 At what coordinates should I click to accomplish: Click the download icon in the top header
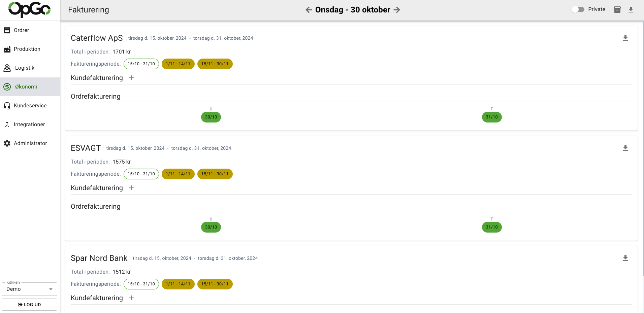[631, 9]
